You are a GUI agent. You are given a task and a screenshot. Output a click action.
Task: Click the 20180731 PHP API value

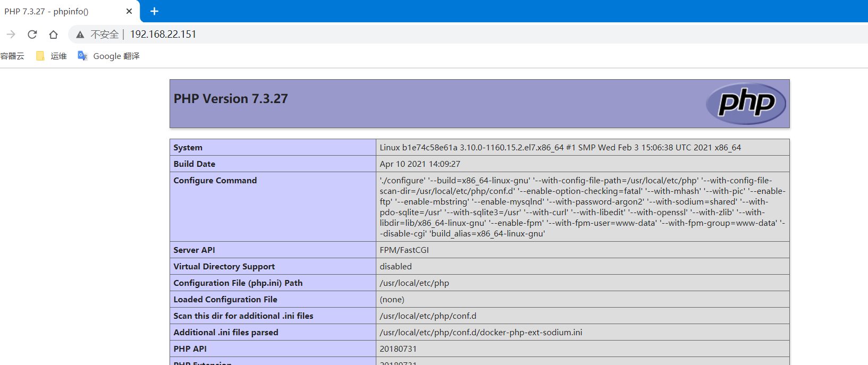(398, 349)
